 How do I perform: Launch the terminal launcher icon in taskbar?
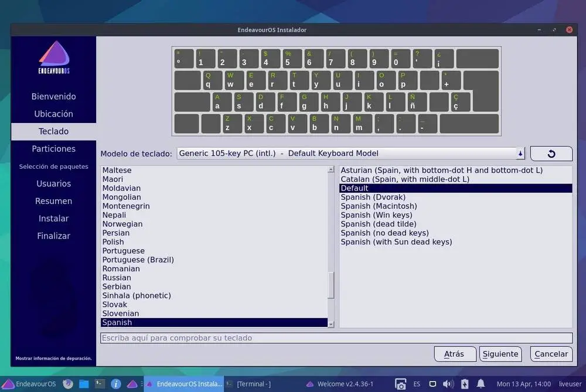(100, 384)
